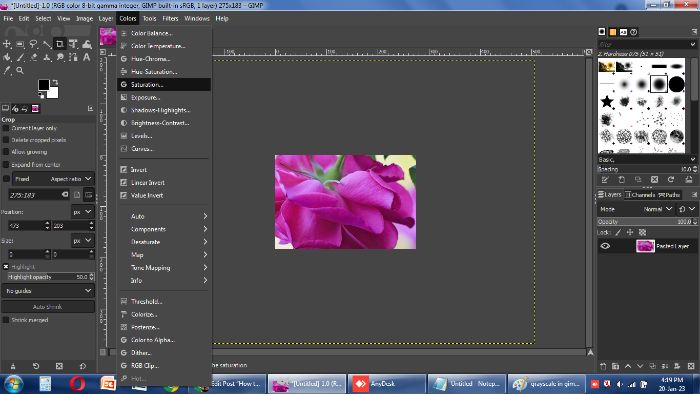Select the Smudge tool
700x394 pixels.
(x=60, y=57)
